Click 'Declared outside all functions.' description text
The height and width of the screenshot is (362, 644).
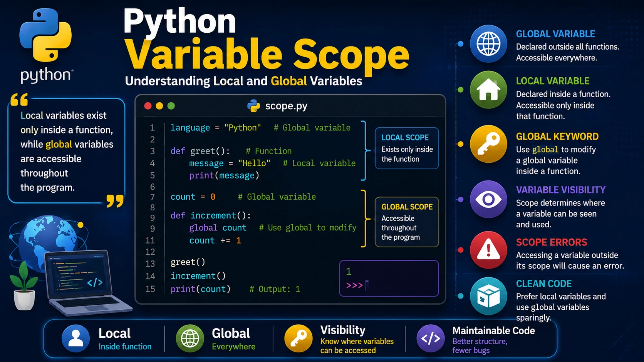click(x=567, y=47)
